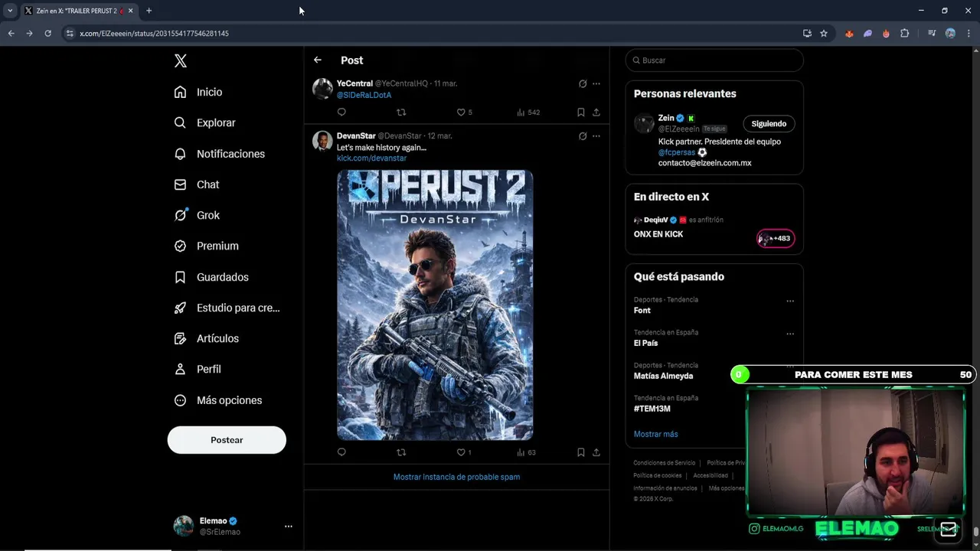
Task: Open more options for El País trend
Action: click(790, 334)
